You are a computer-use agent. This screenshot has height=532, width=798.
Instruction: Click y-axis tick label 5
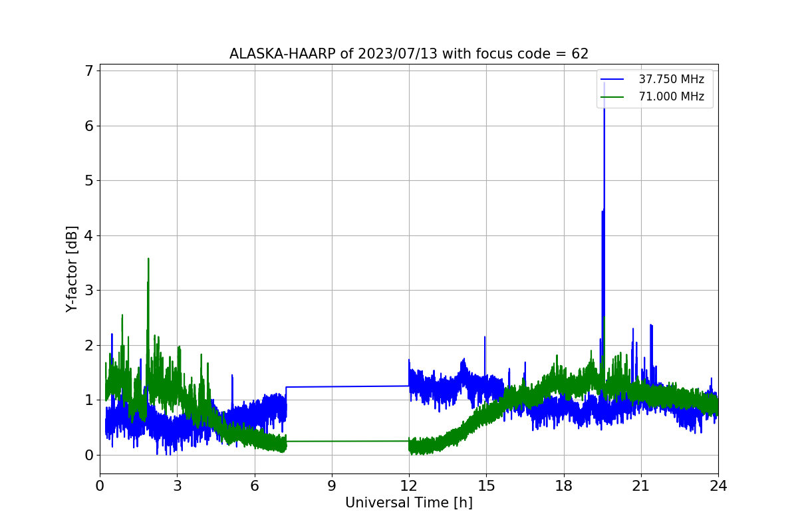(x=89, y=180)
